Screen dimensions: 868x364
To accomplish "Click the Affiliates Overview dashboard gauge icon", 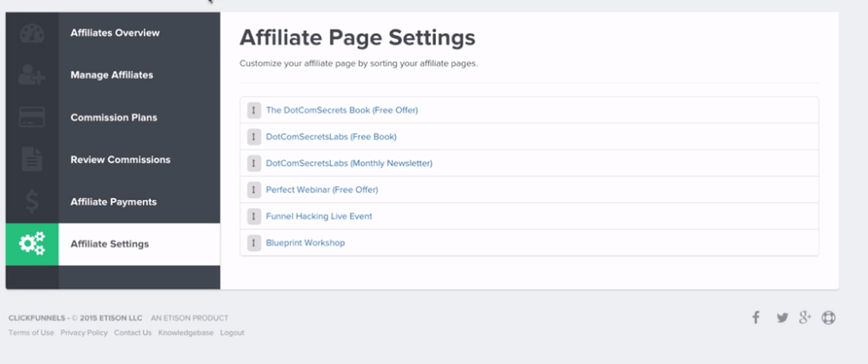I will (32, 33).
